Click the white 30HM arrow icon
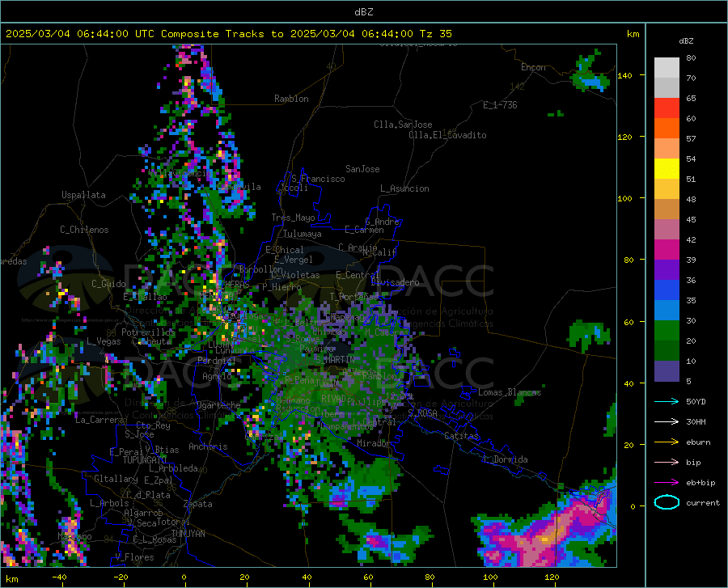 (x=667, y=422)
